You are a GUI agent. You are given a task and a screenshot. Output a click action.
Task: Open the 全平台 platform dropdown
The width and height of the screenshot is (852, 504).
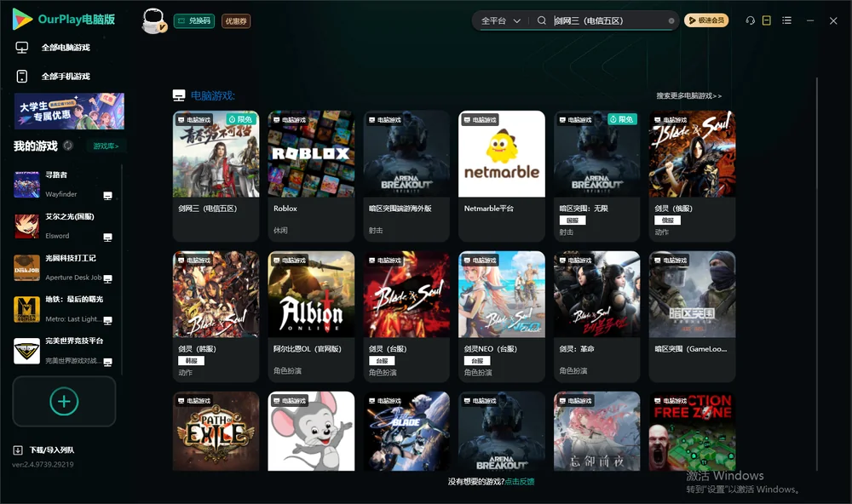(x=500, y=20)
